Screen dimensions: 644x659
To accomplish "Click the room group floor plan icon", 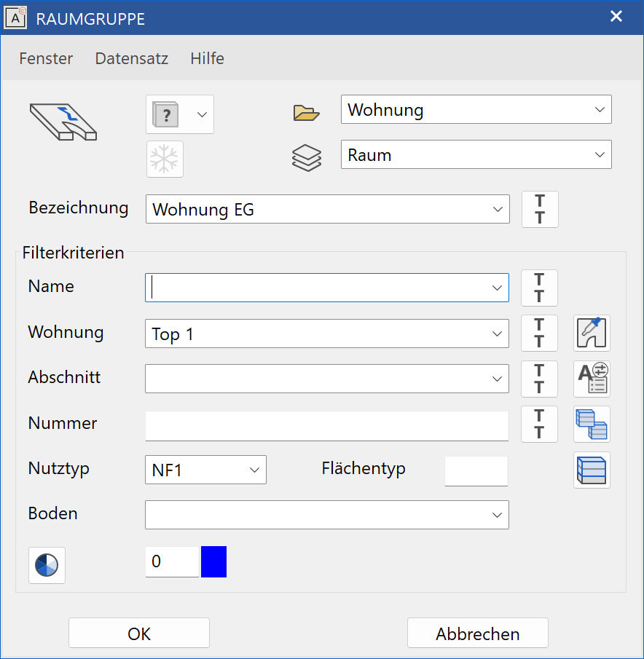I will pyautogui.click(x=63, y=122).
